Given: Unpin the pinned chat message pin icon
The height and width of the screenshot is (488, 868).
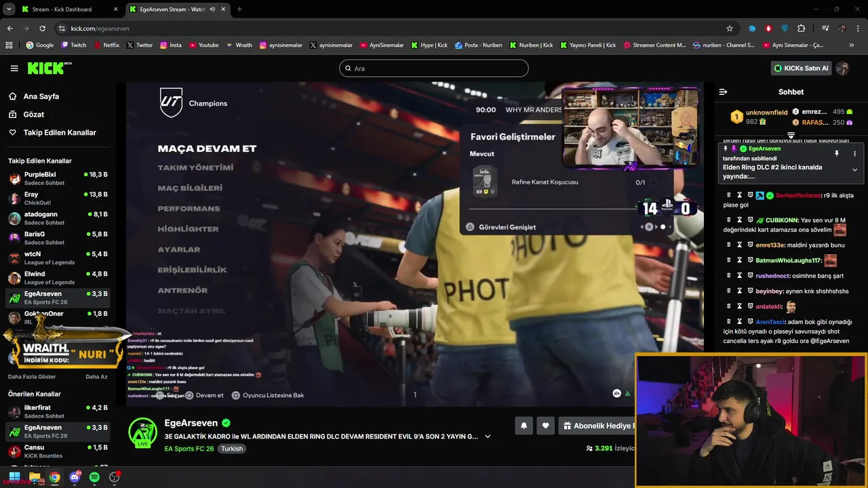Looking at the screenshot, I should [837, 154].
